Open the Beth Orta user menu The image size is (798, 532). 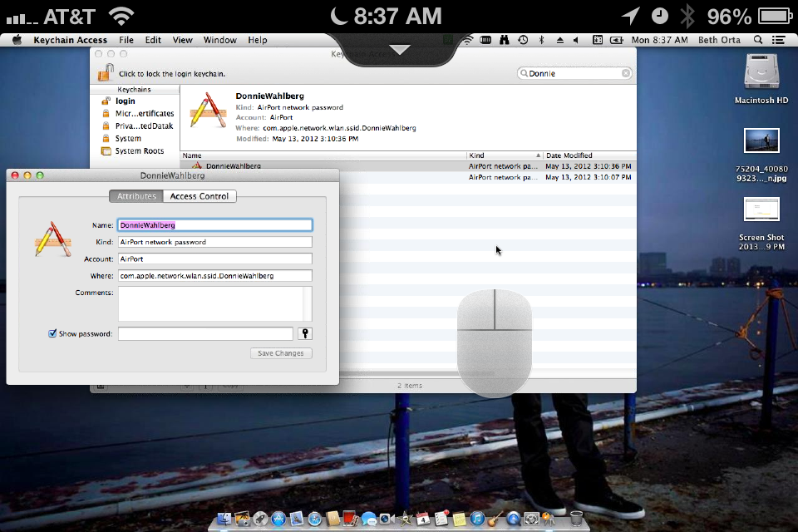point(719,40)
